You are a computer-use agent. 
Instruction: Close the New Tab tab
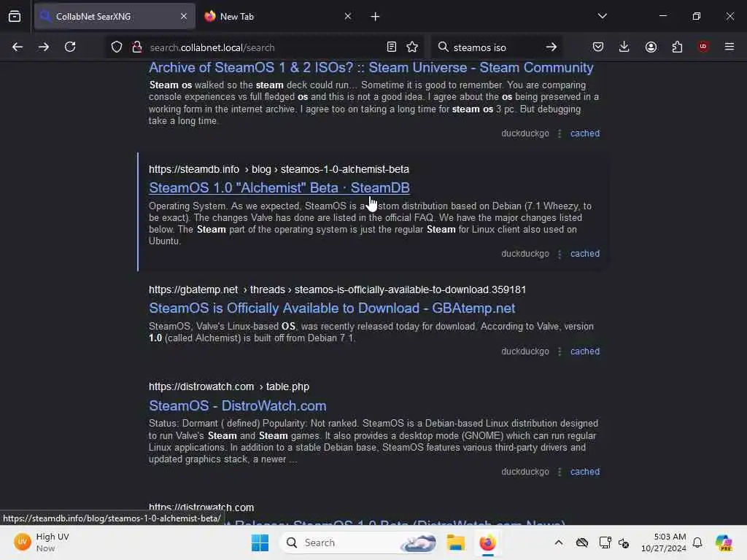tap(348, 17)
